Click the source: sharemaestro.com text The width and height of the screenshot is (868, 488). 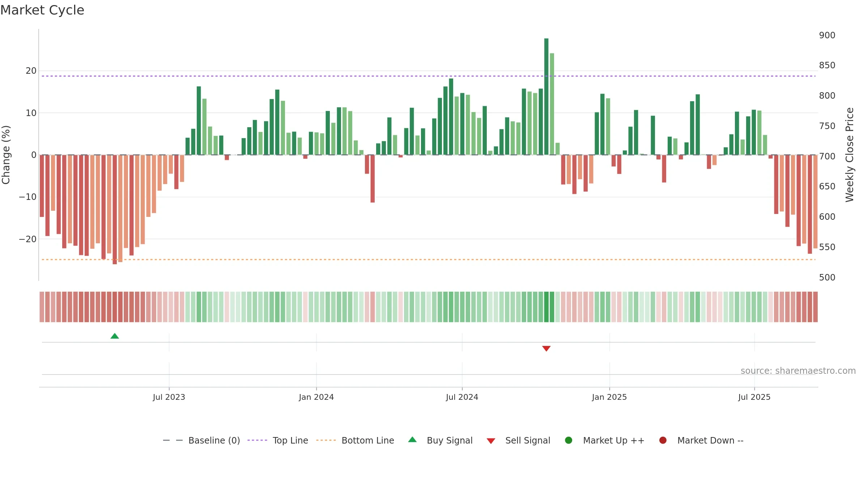pyautogui.click(x=798, y=371)
